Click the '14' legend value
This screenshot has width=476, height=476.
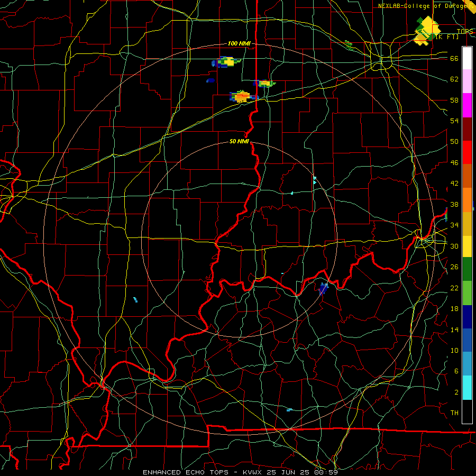tap(454, 329)
